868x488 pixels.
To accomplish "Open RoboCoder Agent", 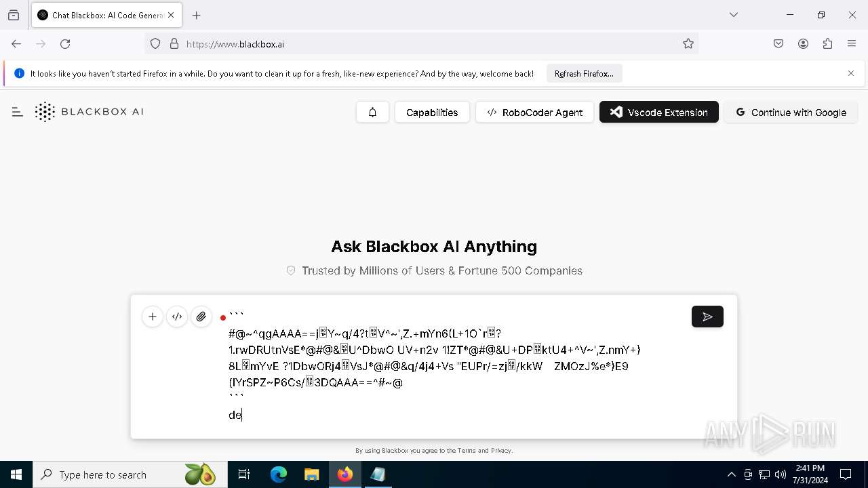I will (535, 113).
